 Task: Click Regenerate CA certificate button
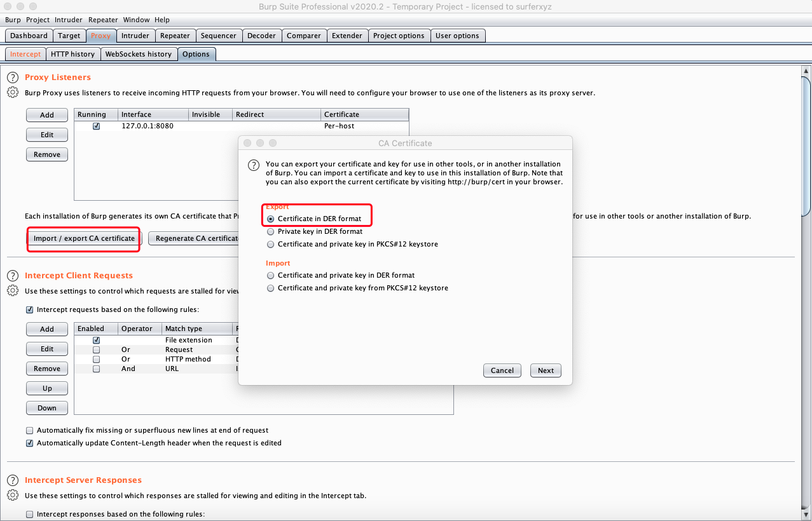pyautogui.click(x=193, y=238)
